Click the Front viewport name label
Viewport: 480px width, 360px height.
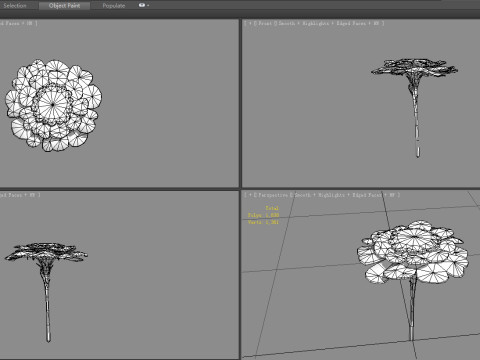[265, 23]
